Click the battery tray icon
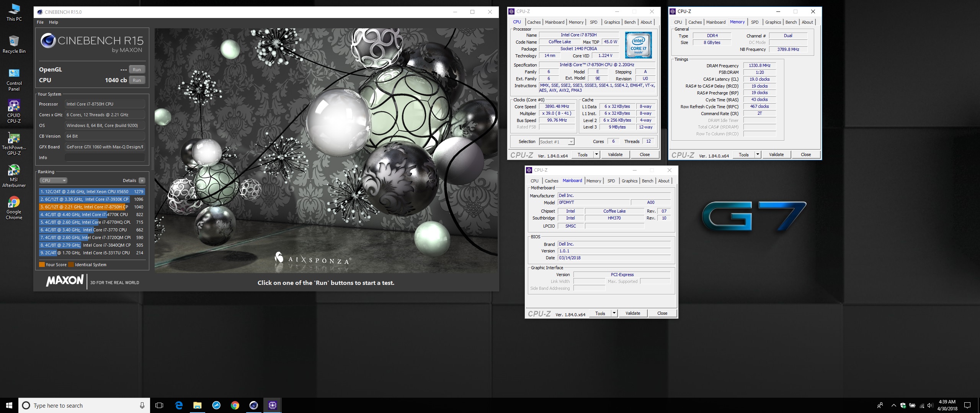Viewport: 980px width, 413px height. click(912, 405)
